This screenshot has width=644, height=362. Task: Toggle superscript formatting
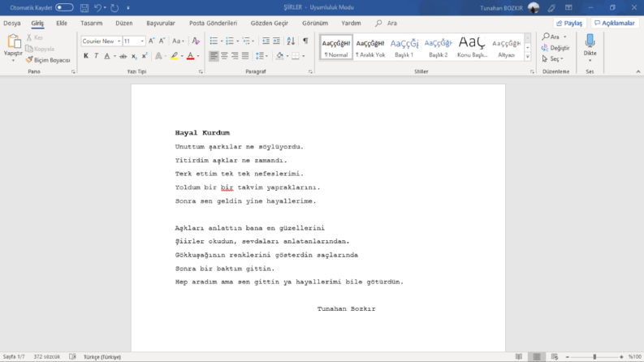(x=145, y=56)
